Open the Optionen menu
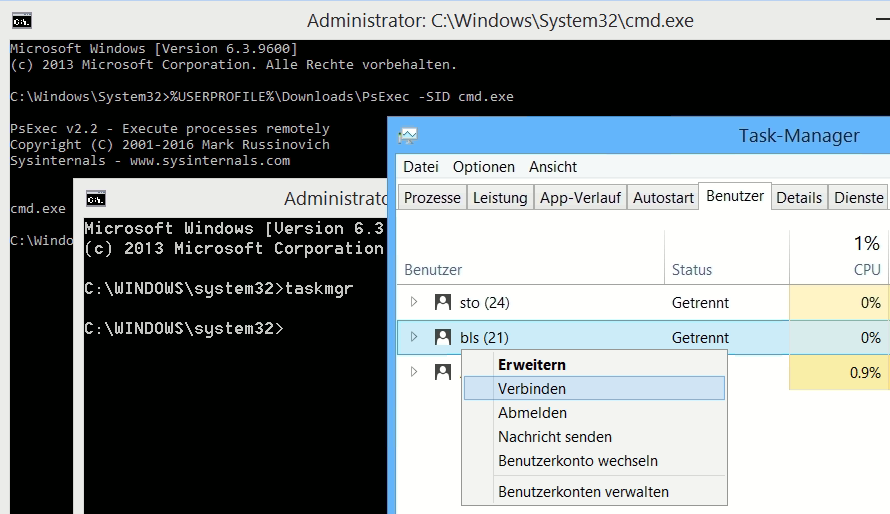This screenshot has height=514, width=890. click(x=484, y=167)
